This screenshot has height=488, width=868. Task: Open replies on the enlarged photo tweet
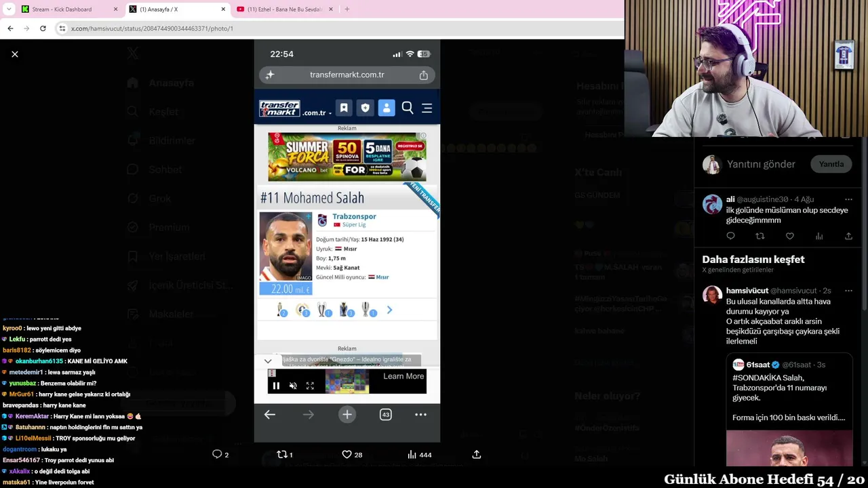pyautogui.click(x=220, y=454)
